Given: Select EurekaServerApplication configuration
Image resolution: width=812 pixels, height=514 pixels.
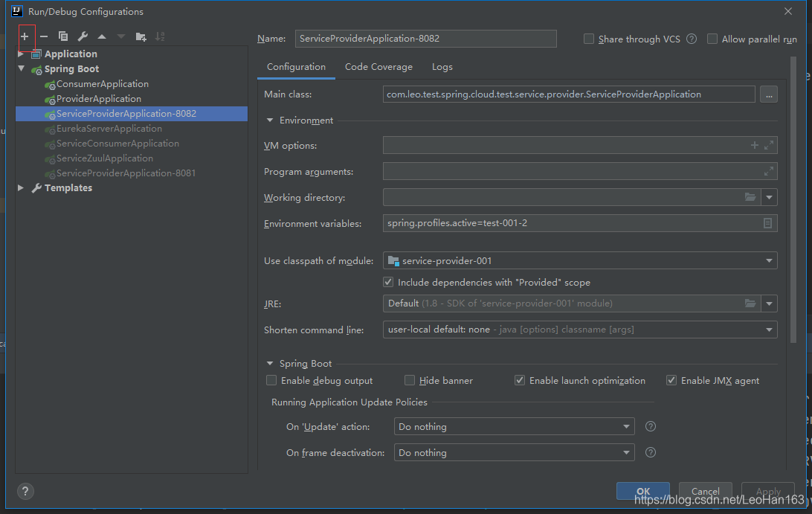Looking at the screenshot, I should [109, 129].
